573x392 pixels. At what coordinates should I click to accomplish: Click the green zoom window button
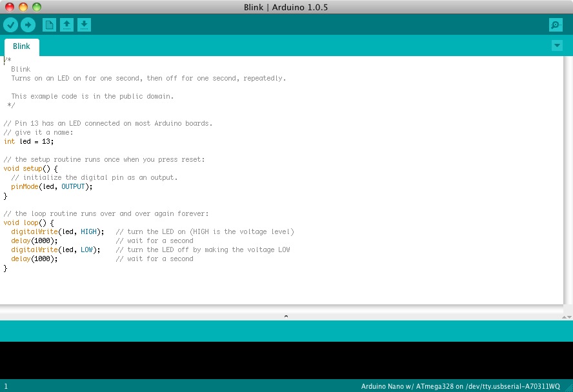tap(37, 7)
